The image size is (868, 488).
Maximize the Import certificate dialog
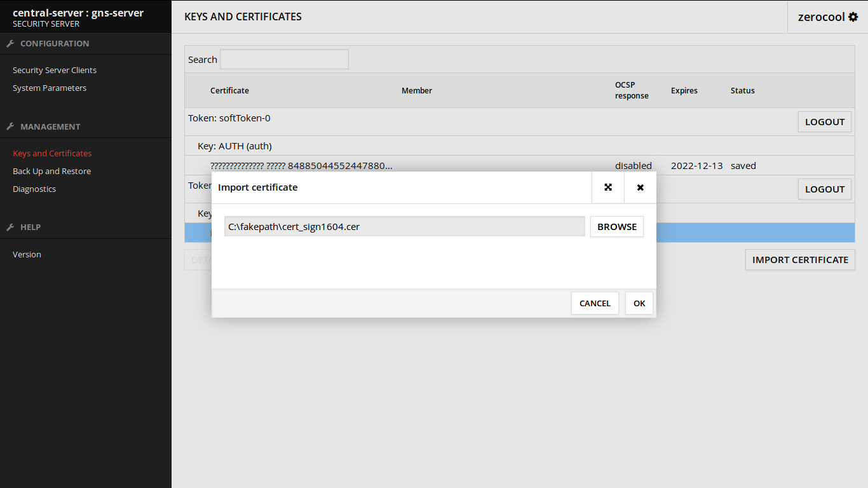[x=608, y=187]
